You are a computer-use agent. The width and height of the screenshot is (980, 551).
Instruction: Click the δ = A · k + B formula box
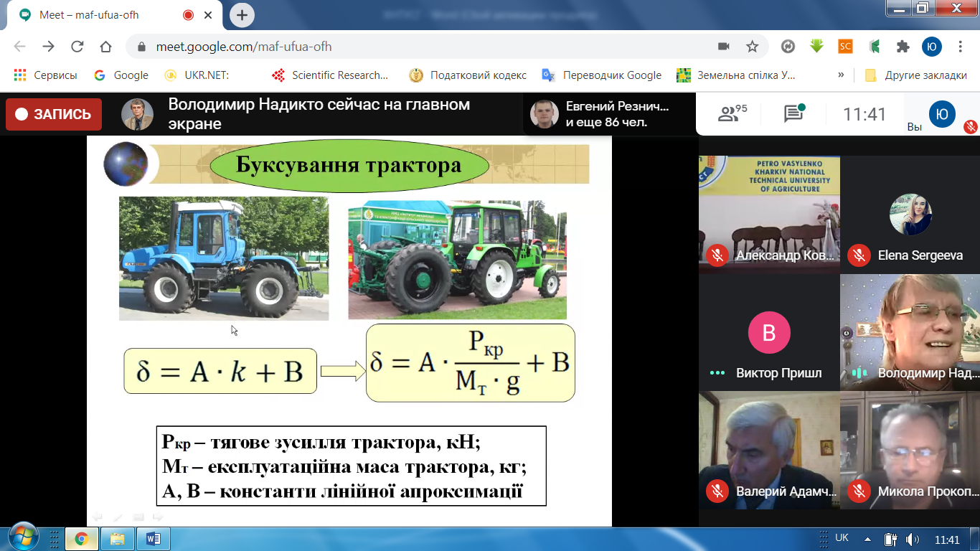(220, 371)
